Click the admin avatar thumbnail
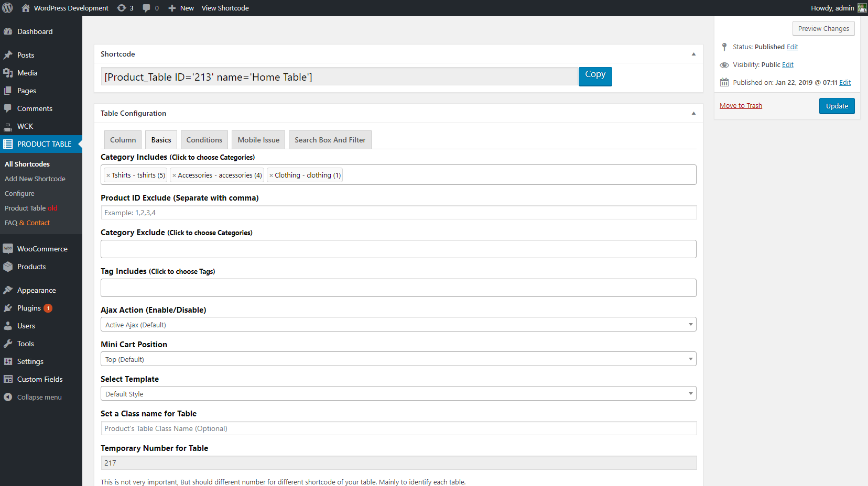 pos(862,8)
